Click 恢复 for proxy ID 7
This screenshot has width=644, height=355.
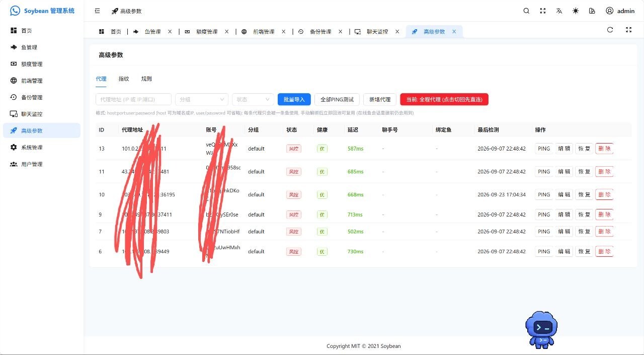(x=584, y=232)
